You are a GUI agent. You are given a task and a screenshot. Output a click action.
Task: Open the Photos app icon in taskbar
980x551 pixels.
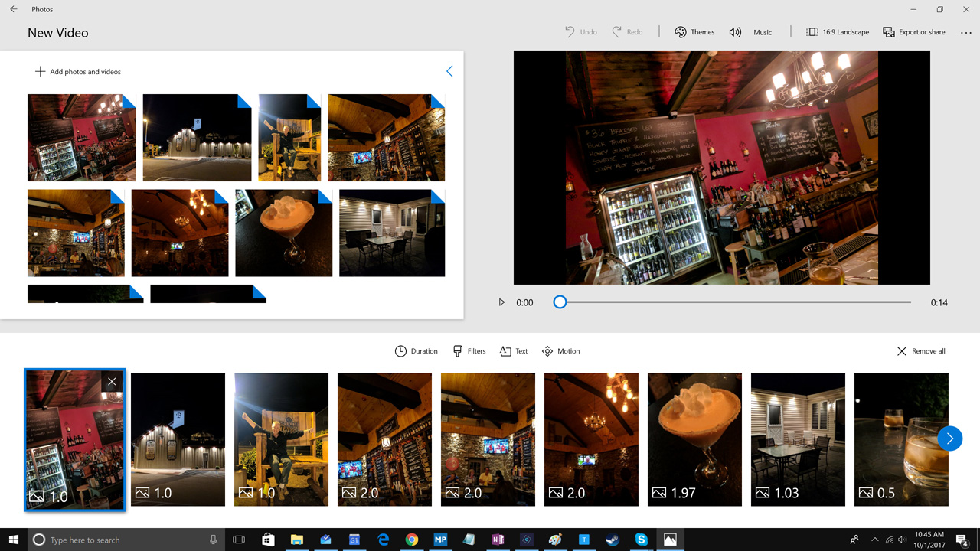pos(670,540)
